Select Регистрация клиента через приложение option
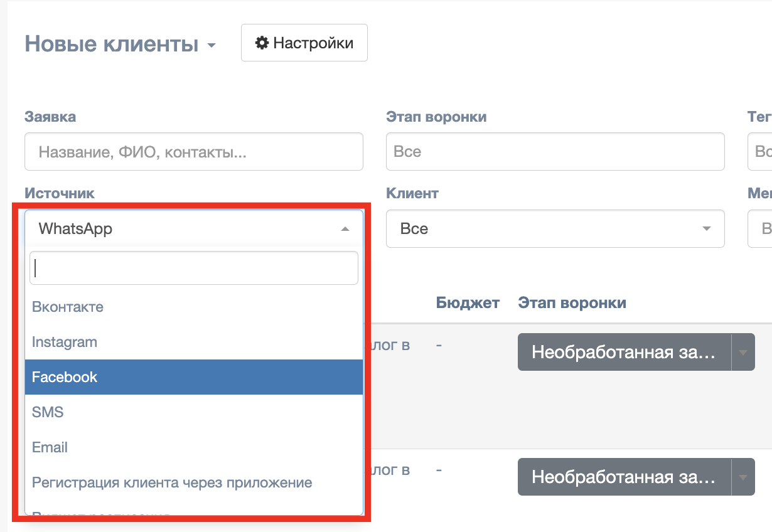This screenshot has width=772, height=532. (194, 482)
